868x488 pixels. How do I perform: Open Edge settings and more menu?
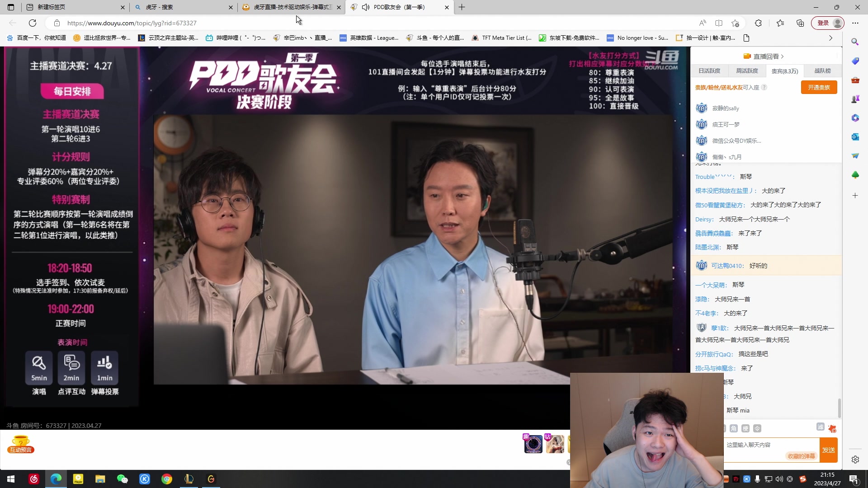pyautogui.click(x=855, y=23)
